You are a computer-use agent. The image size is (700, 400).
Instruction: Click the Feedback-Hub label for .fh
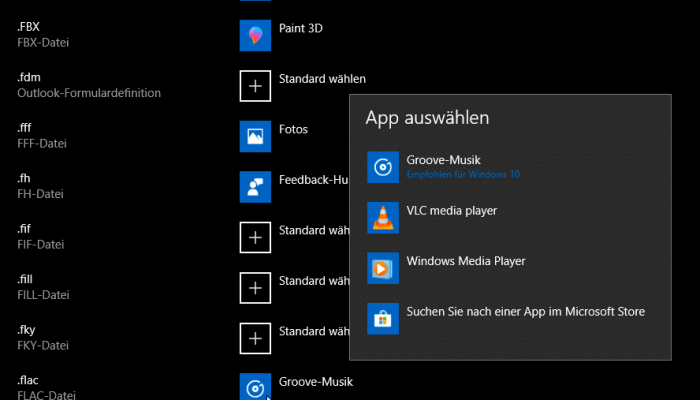pyautogui.click(x=314, y=180)
